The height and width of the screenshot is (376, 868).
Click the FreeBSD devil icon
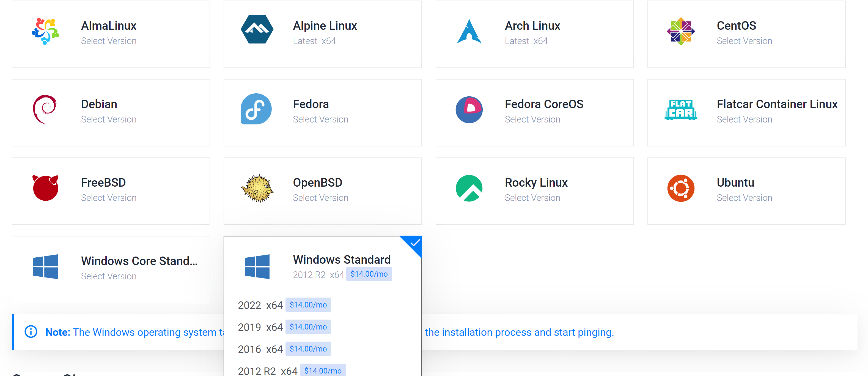45,188
